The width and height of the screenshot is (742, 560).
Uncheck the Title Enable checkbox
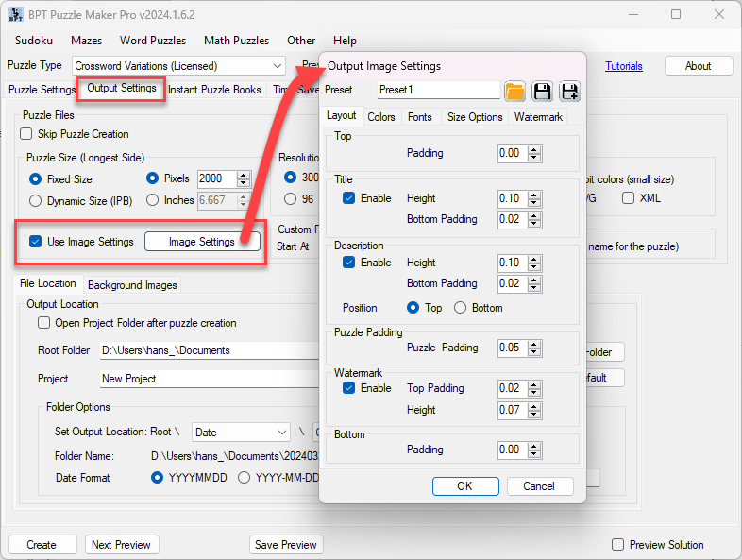(x=349, y=198)
